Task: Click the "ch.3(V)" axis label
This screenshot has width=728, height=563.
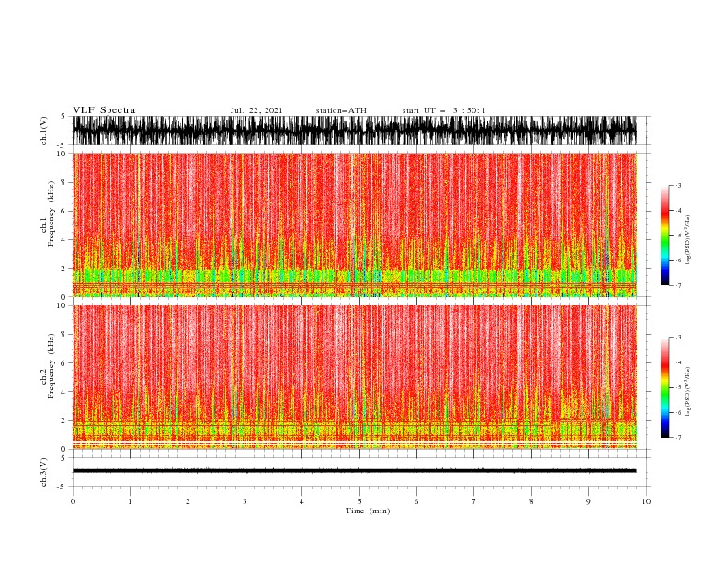Action: [x=44, y=472]
